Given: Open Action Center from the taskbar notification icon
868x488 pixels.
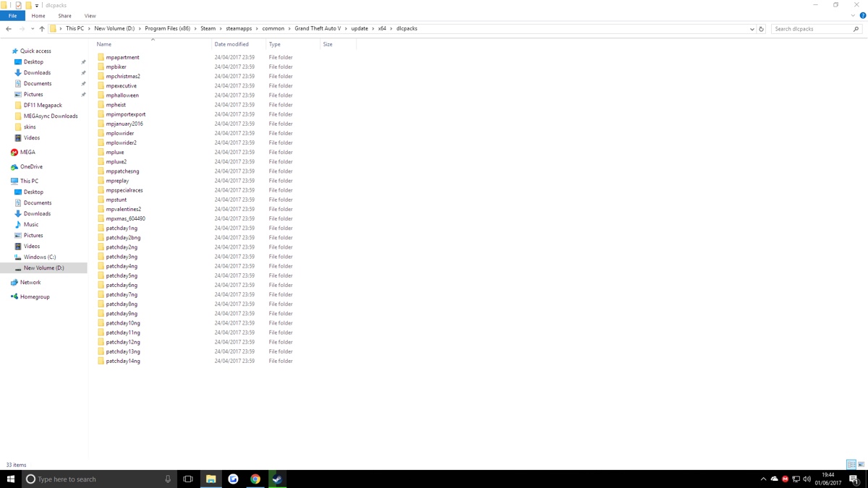Looking at the screenshot, I should [x=854, y=479].
